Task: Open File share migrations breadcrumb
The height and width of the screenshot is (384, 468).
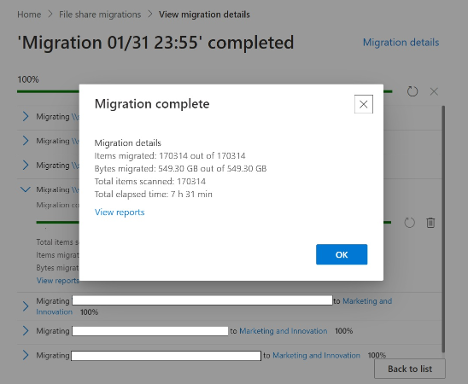Action: click(100, 15)
